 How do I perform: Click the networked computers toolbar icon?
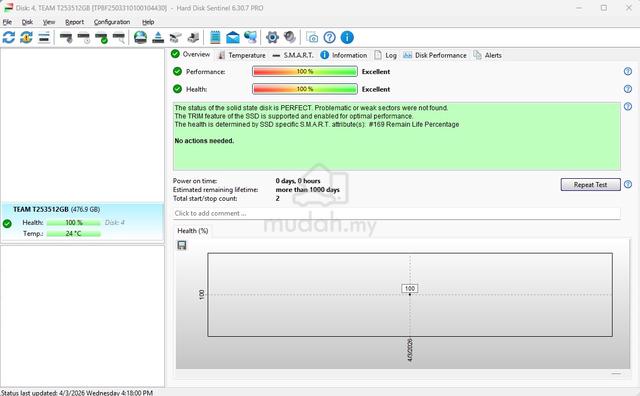[x=250, y=38]
